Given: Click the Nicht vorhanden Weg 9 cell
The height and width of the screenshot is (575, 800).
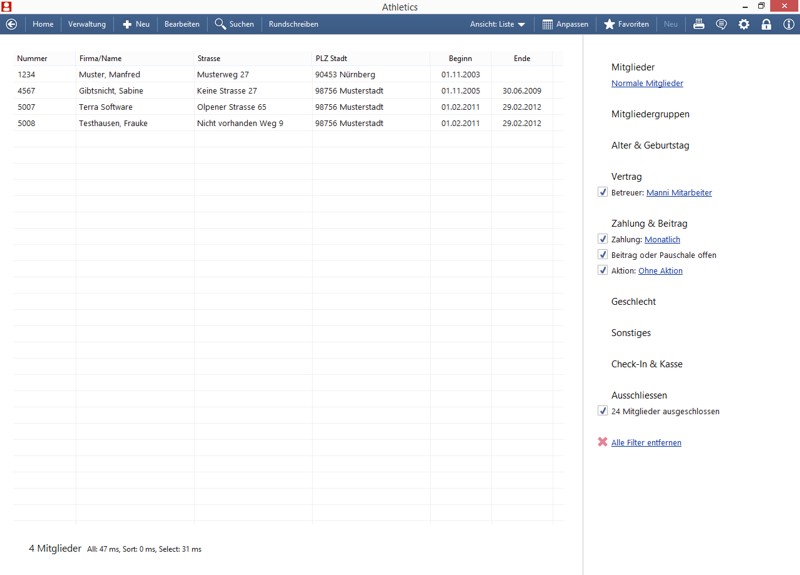Looking at the screenshot, I should point(240,123).
